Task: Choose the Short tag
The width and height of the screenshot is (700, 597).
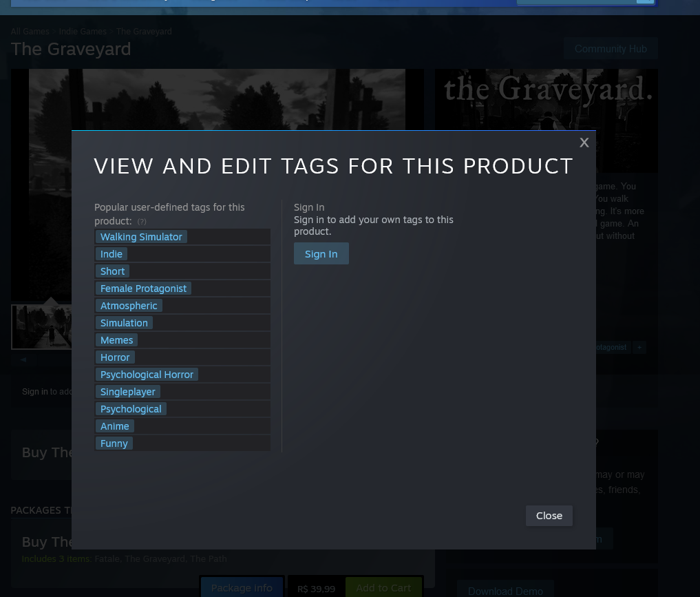Action: (112, 271)
